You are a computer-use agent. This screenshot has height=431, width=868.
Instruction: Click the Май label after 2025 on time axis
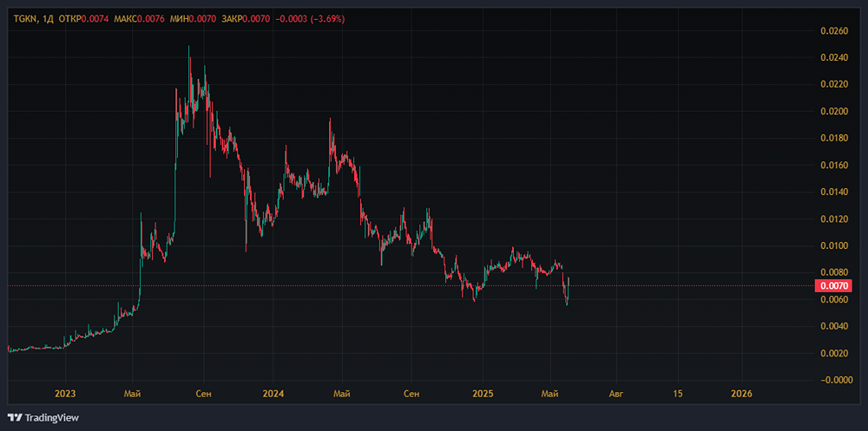pos(549,394)
